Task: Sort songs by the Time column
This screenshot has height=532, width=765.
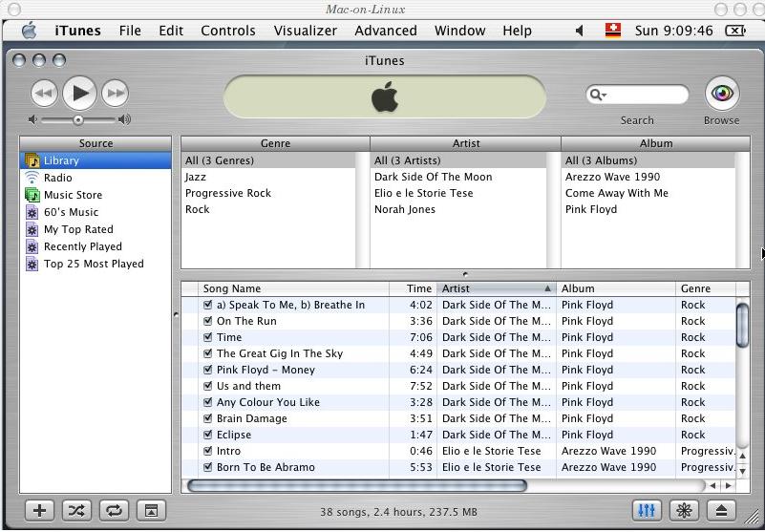Action: point(413,288)
